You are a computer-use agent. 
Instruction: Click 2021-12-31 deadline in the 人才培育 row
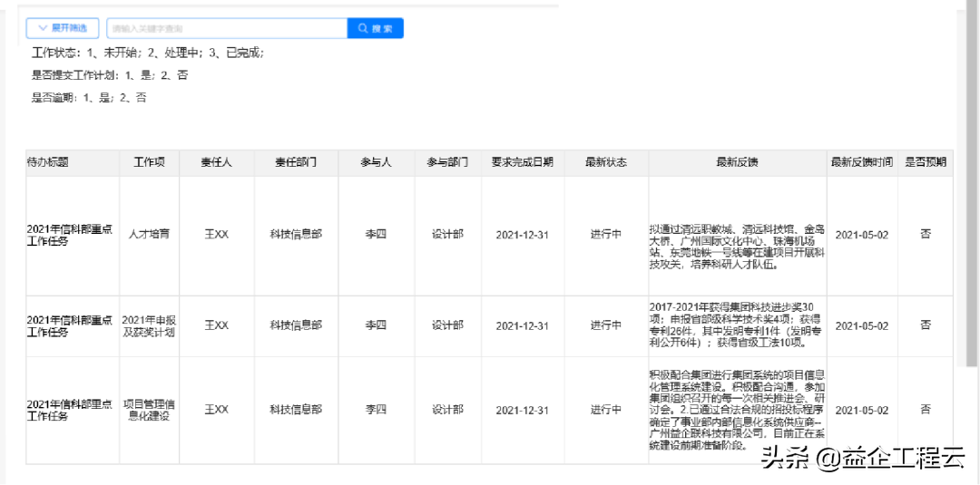[523, 236]
